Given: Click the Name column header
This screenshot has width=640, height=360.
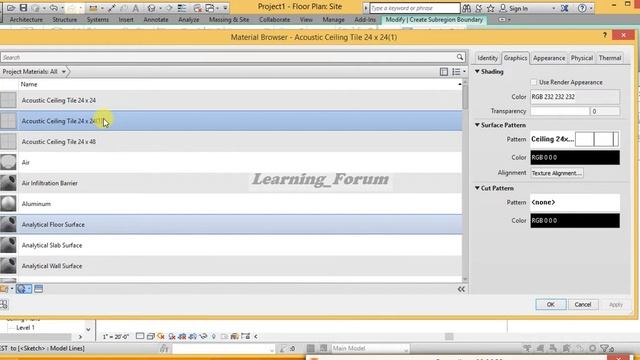Looking at the screenshot, I should coord(29,84).
